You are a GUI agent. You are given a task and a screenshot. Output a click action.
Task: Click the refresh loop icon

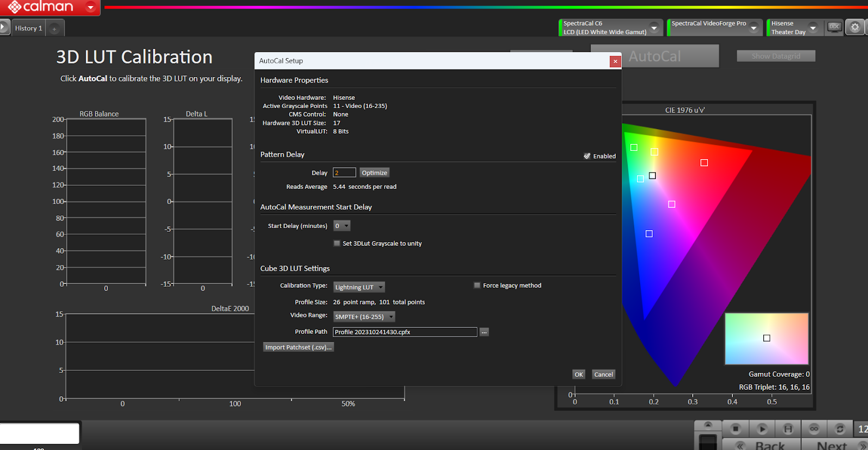(x=840, y=429)
